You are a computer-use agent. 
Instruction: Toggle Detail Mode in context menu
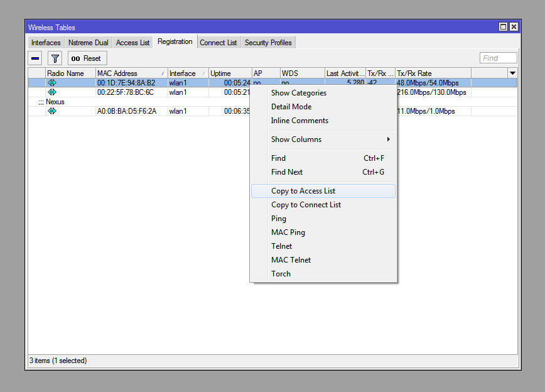(291, 107)
